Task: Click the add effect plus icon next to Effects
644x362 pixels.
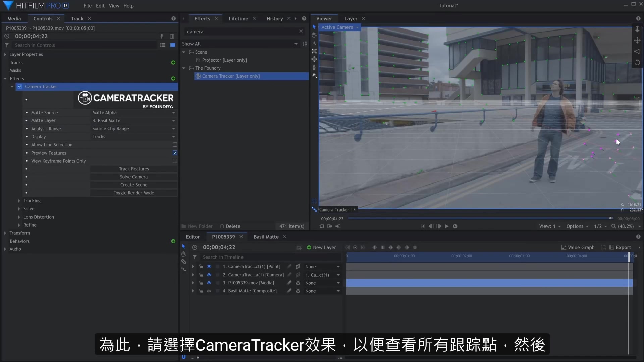Action: pyautogui.click(x=173, y=78)
